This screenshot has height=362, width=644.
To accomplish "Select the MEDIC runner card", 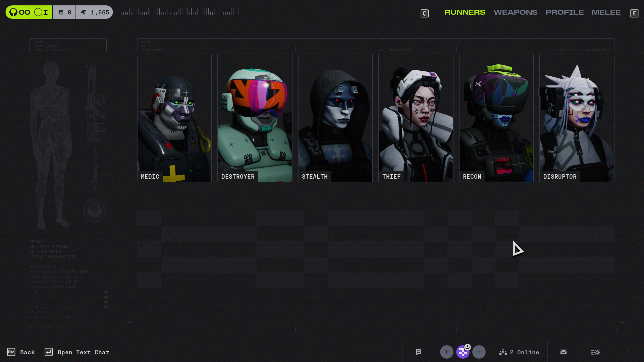I will pos(174,118).
